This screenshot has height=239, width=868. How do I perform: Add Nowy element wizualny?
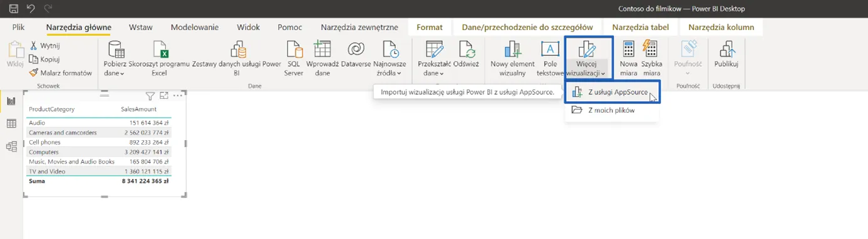tap(512, 59)
